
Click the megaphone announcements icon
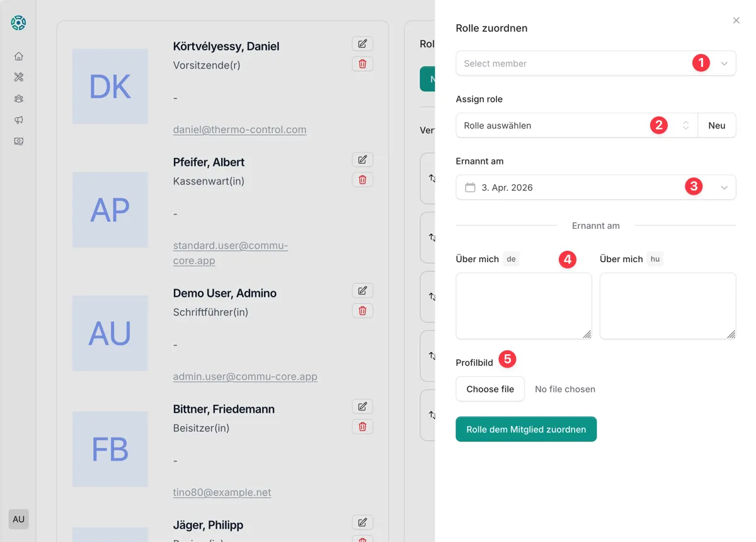tap(19, 120)
